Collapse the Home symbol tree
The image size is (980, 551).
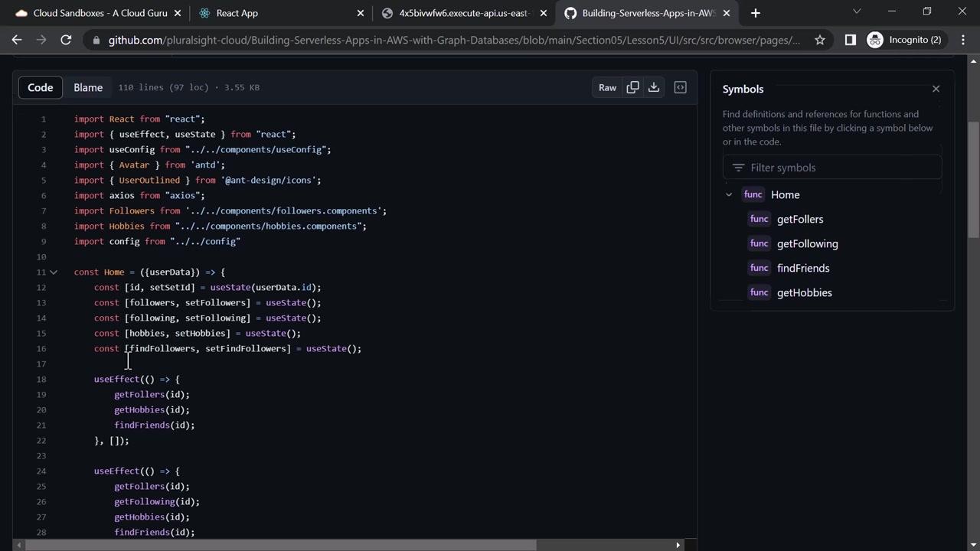pos(729,194)
